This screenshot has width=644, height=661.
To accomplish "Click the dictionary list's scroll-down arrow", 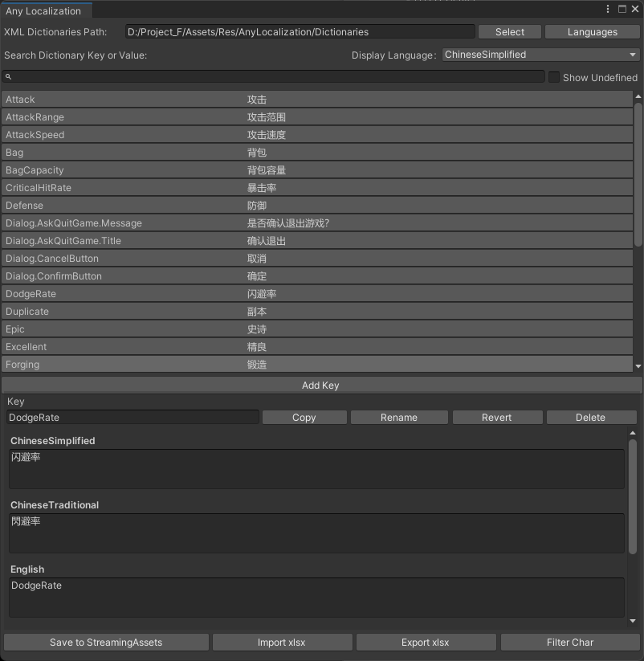I will pyautogui.click(x=638, y=366).
